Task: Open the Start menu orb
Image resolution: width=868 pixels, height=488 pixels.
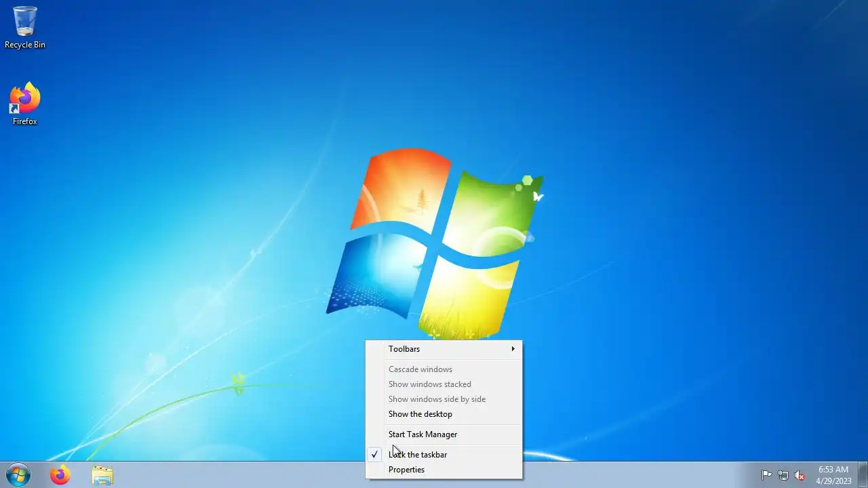Action: (18, 475)
